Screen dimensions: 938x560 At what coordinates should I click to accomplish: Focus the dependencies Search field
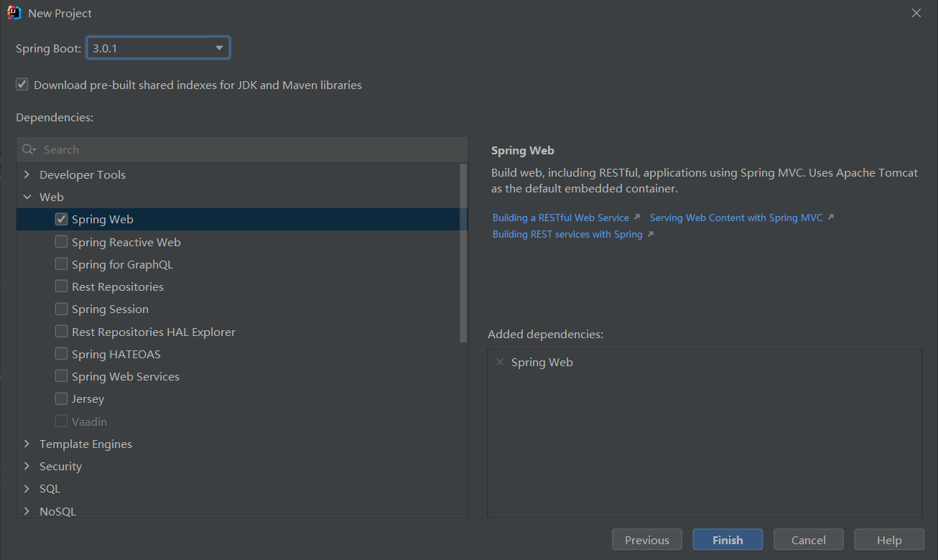point(242,149)
